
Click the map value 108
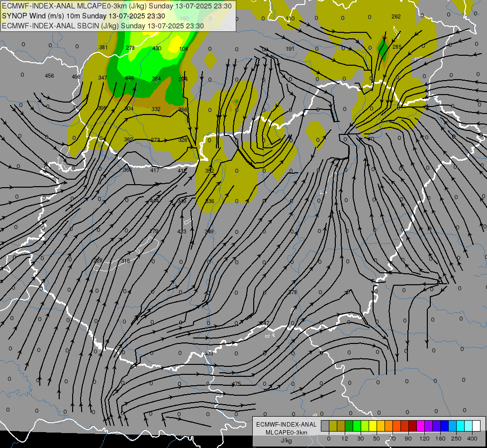point(184,49)
